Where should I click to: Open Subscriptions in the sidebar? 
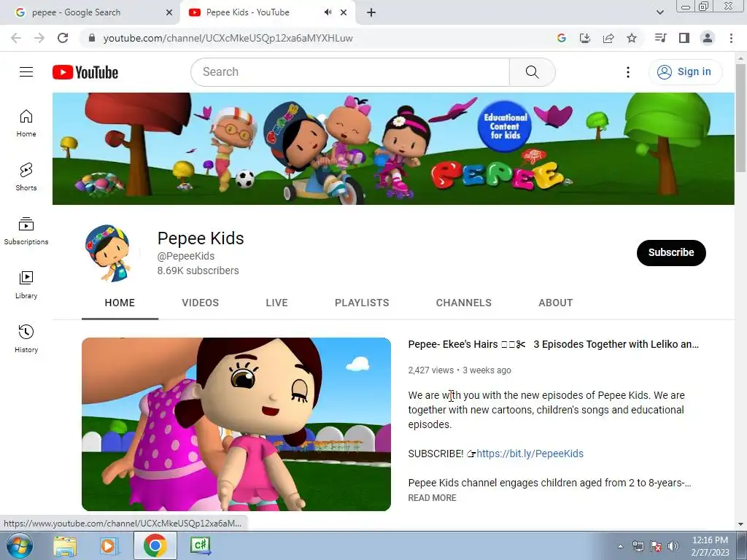pos(26,231)
